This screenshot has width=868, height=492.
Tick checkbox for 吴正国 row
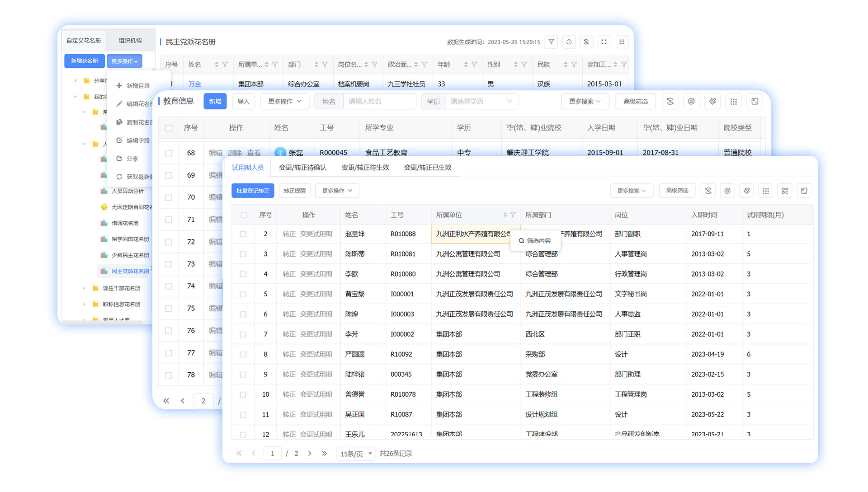tap(243, 415)
